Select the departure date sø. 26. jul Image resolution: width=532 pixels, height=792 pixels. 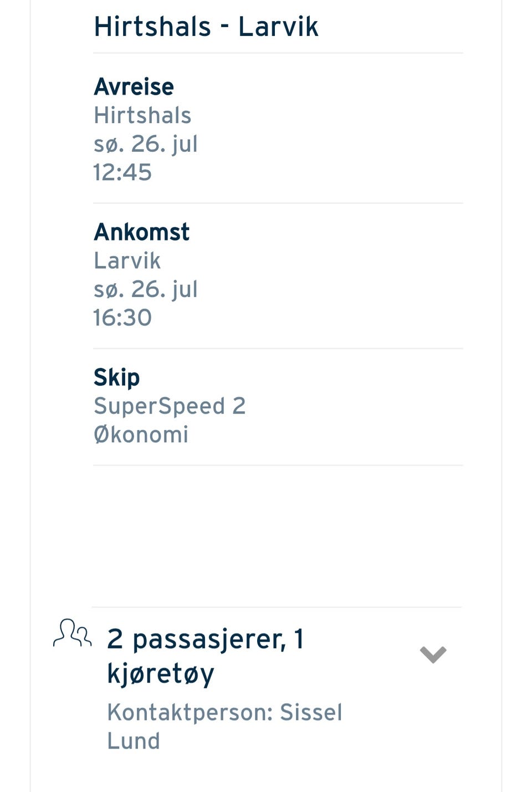pos(146,144)
